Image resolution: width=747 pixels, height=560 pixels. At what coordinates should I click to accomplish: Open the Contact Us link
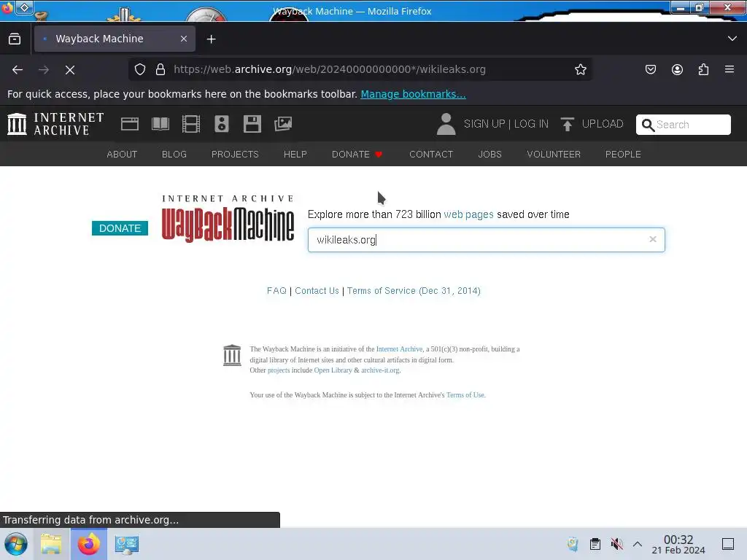(317, 290)
